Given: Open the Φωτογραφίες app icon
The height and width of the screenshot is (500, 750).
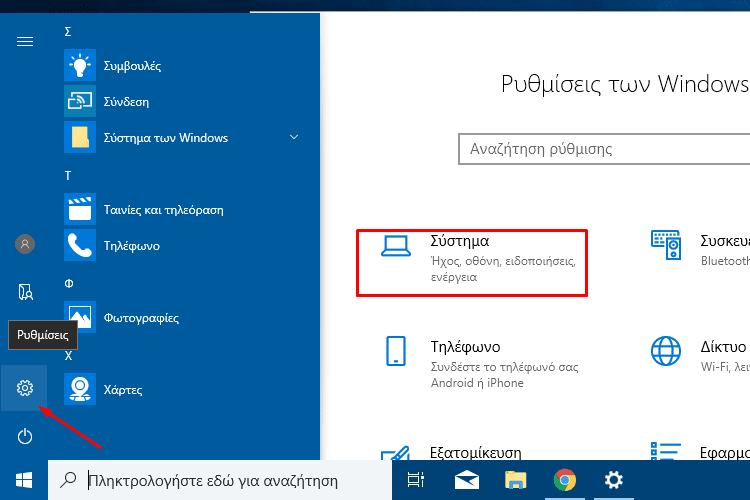Looking at the screenshot, I should 80,317.
